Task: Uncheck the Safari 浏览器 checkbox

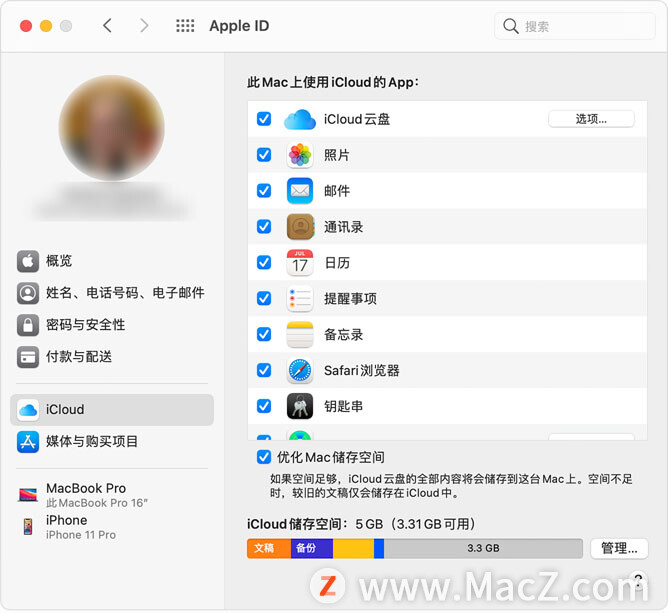Action: pos(264,370)
